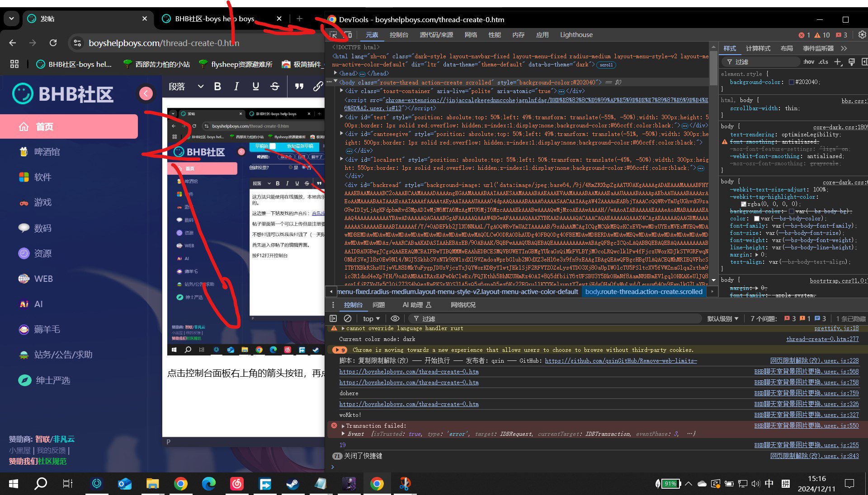Click the 社区规范 footer link

click(52, 461)
